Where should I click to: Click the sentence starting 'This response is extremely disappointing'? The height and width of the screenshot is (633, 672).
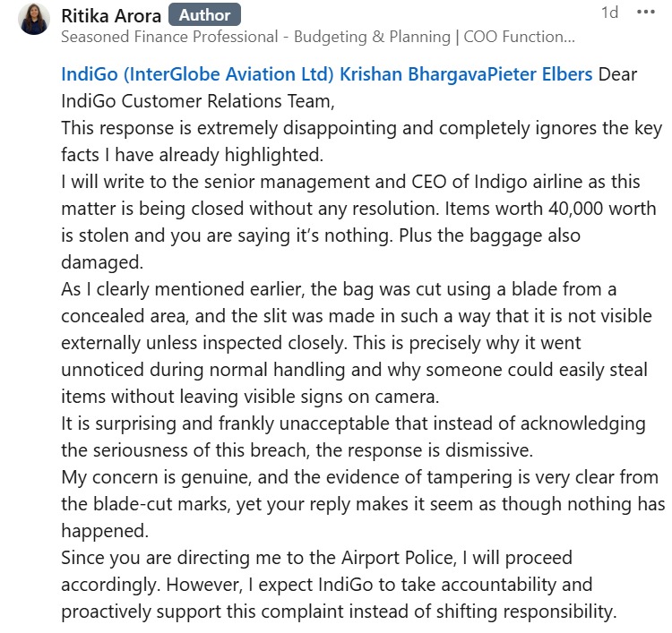(358, 126)
